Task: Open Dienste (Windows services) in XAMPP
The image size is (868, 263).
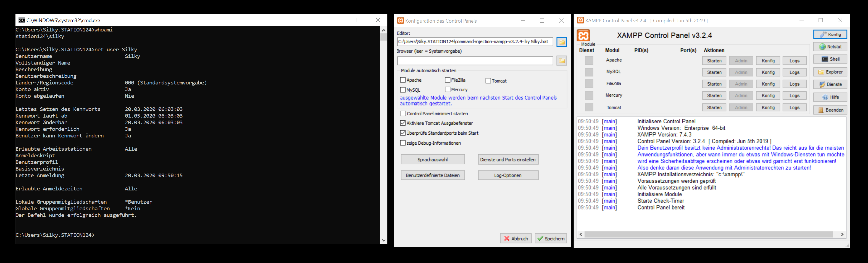Action: click(830, 84)
